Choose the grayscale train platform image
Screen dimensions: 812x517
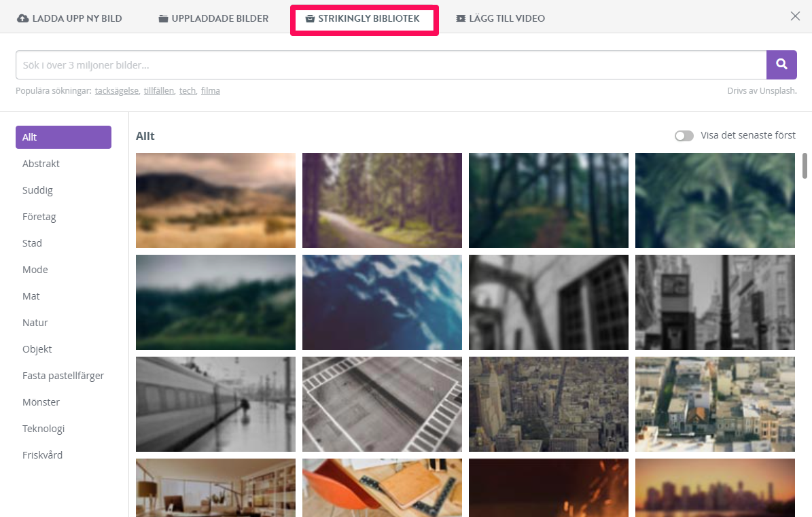[215, 404]
